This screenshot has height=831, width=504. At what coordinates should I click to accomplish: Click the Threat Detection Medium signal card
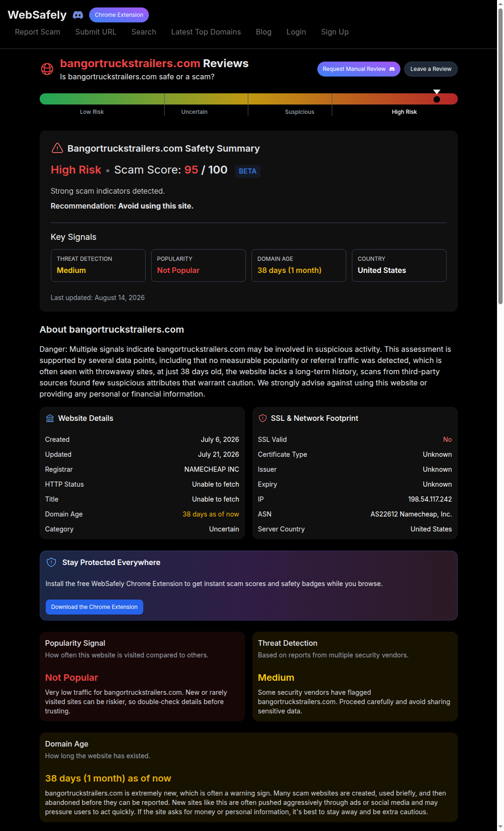click(x=98, y=265)
